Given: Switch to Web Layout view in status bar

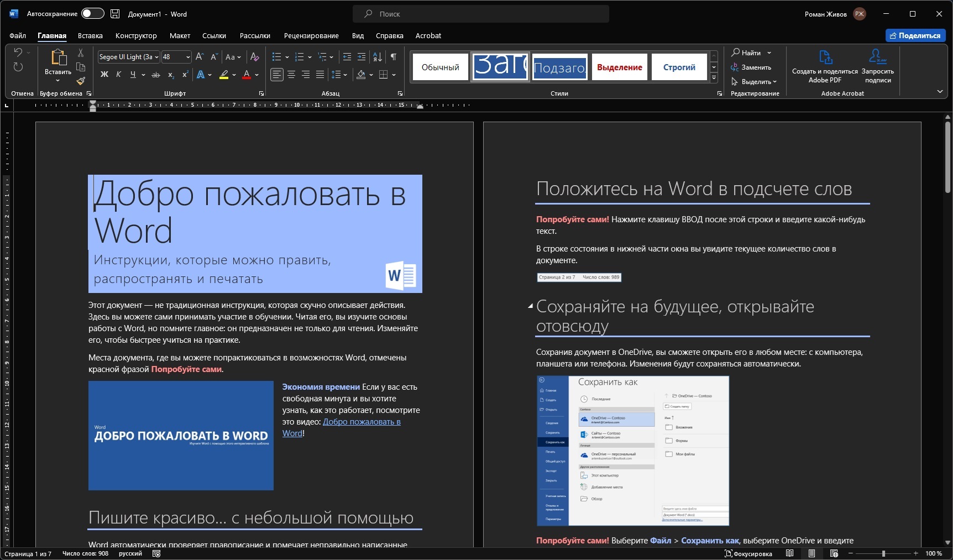Looking at the screenshot, I should [834, 553].
